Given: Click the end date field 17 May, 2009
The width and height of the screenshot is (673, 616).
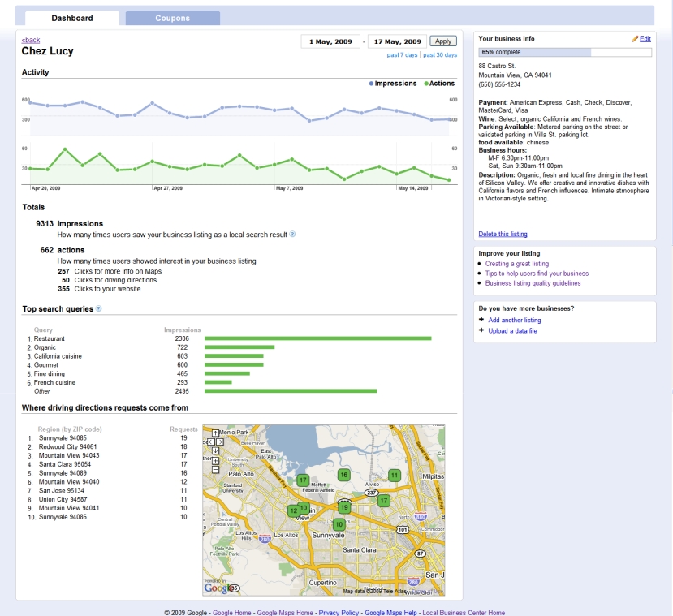Looking at the screenshot, I should point(398,41).
